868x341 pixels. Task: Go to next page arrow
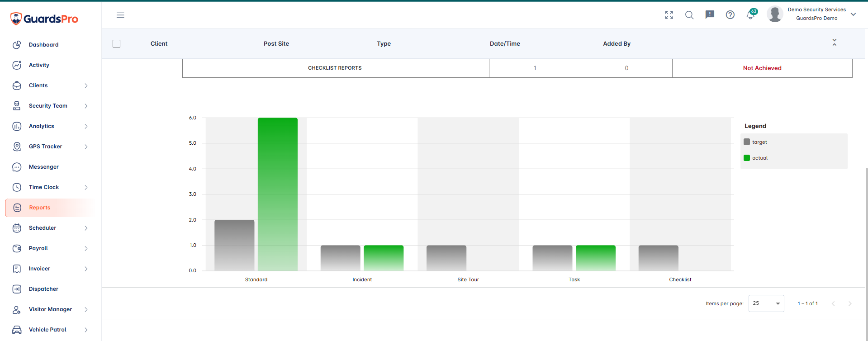point(850,303)
